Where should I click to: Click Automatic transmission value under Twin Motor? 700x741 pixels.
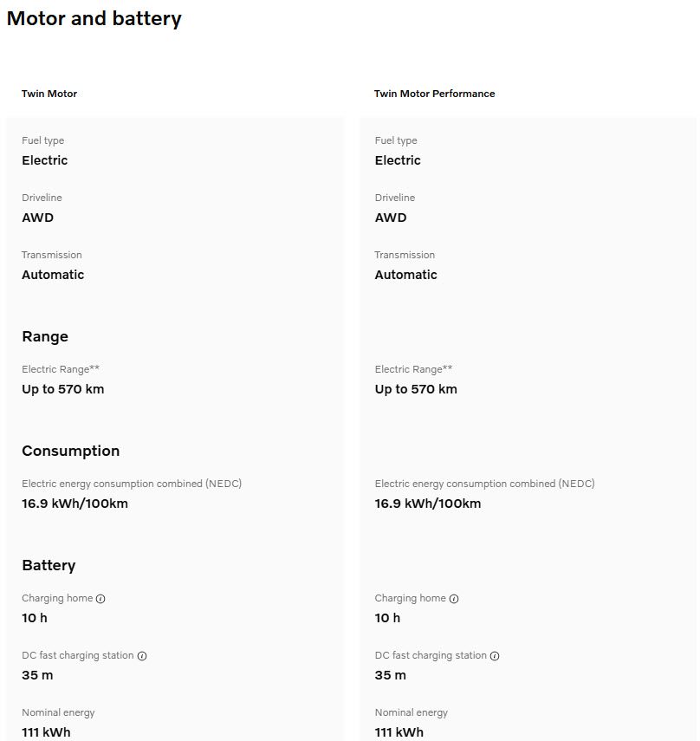(53, 275)
